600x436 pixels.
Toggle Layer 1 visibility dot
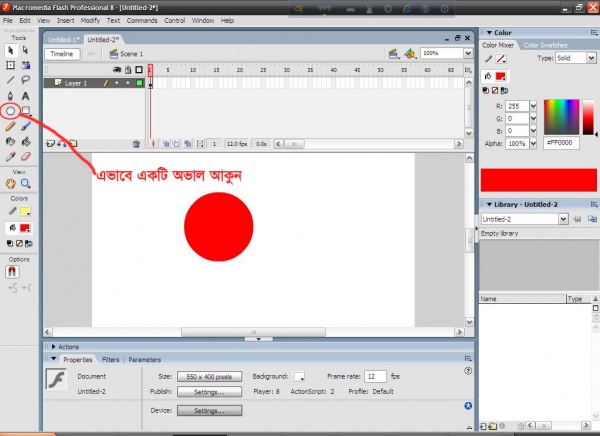coord(117,83)
